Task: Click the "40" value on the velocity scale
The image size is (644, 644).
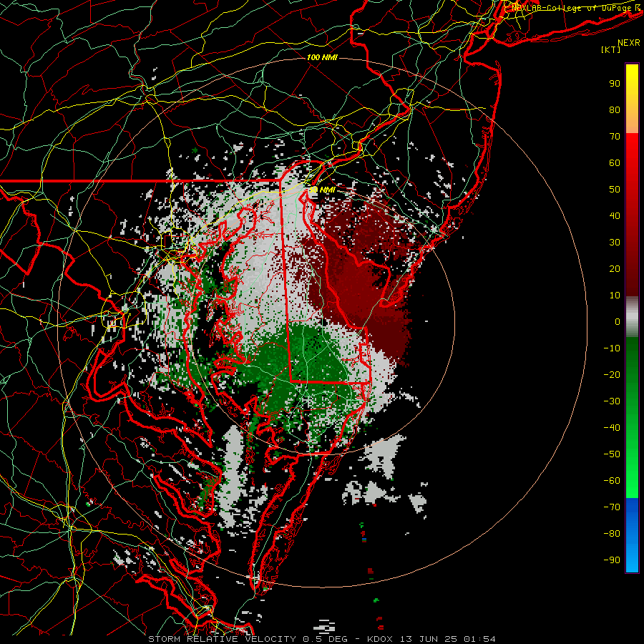Action: (615, 216)
